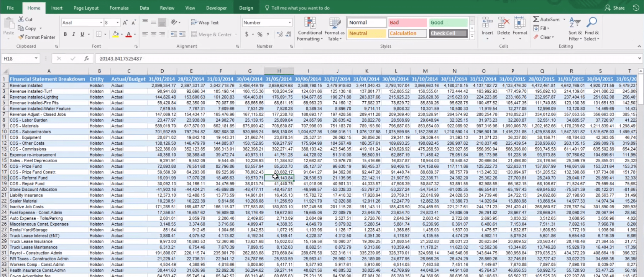The image size is (644, 277).
Task: Open Format as Table menu
Action: 335,29
